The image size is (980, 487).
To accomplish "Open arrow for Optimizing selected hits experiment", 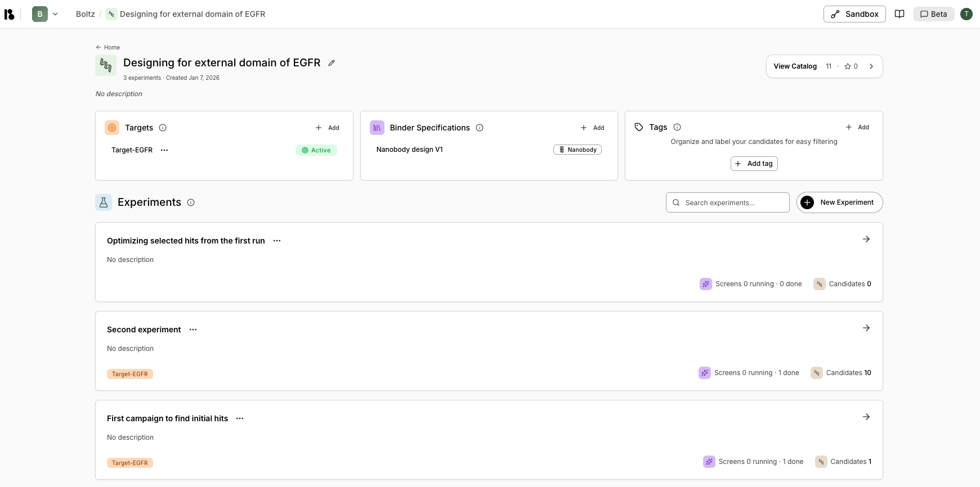I will coord(866,239).
